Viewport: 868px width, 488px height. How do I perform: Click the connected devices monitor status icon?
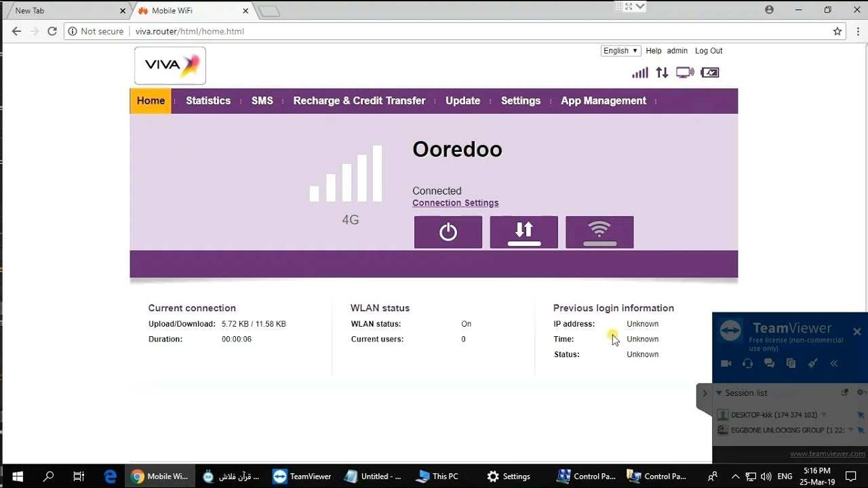tap(685, 73)
